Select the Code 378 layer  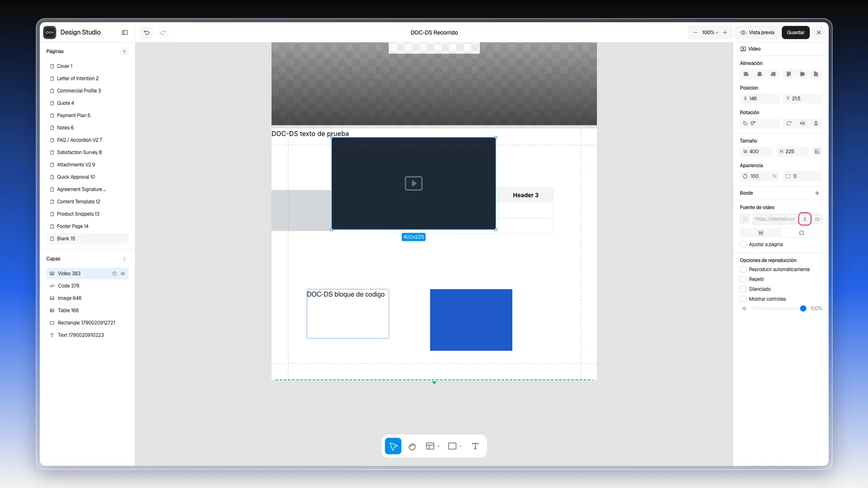point(87,286)
